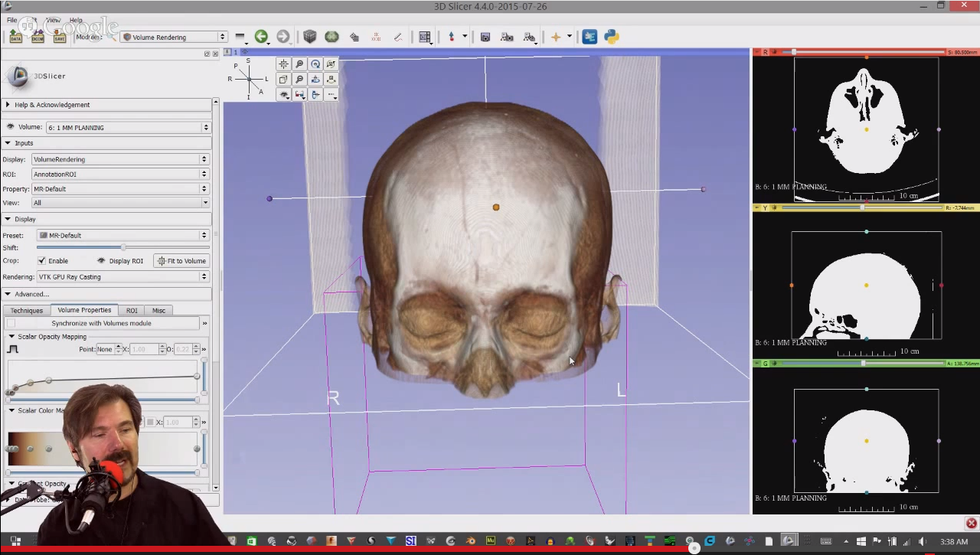Screen dimensions: 980x555
Task: Click the Windows taskbar clock 3:38 AM
Action: tap(953, 541)
